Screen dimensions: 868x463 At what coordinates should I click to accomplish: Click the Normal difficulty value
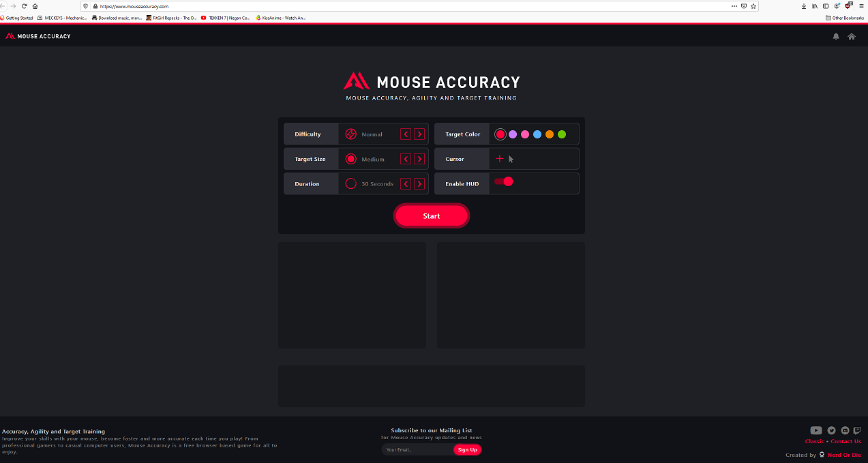pyautogui.click(x=372, y=134)
